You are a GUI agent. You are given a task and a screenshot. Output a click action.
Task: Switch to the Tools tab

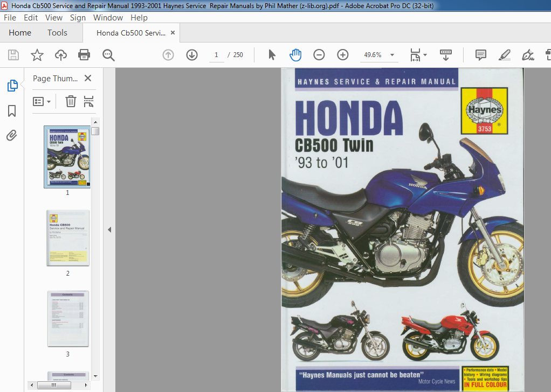[x=57, y=33]
